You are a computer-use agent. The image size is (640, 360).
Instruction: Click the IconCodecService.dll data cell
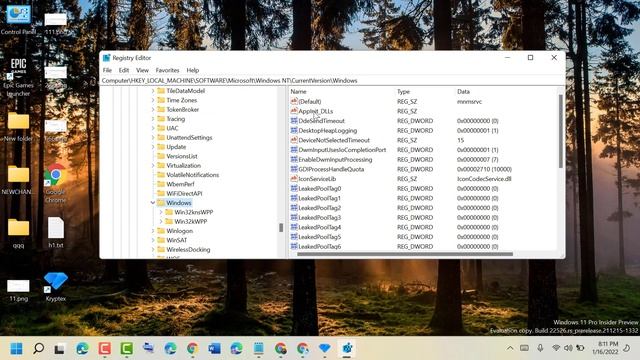pos(484,179)
